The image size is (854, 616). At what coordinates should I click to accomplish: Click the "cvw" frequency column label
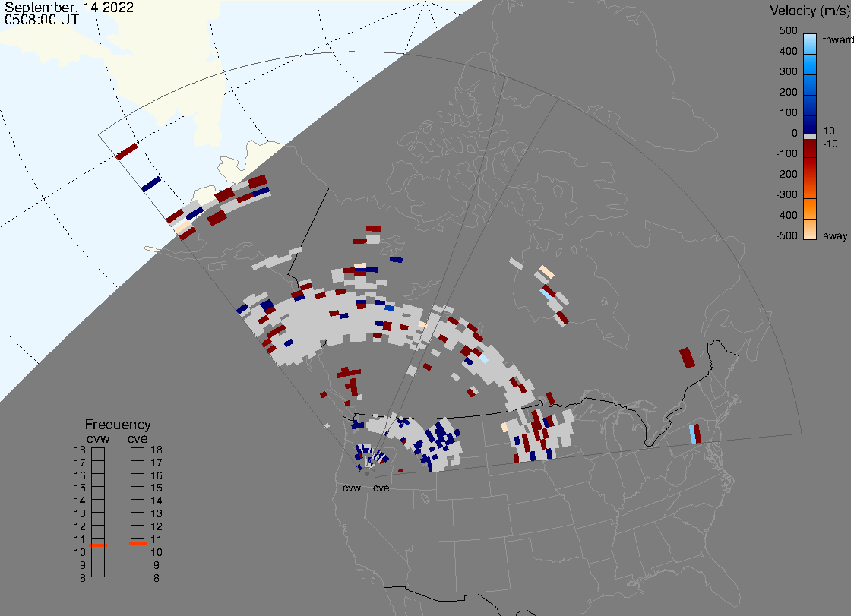(x=98, y=438)
